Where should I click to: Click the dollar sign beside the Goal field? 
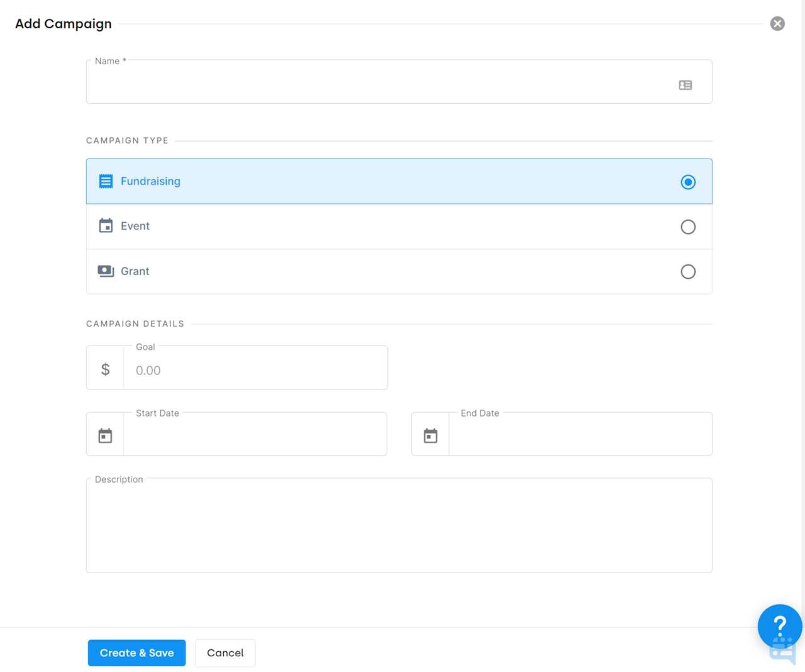point(105,369)
